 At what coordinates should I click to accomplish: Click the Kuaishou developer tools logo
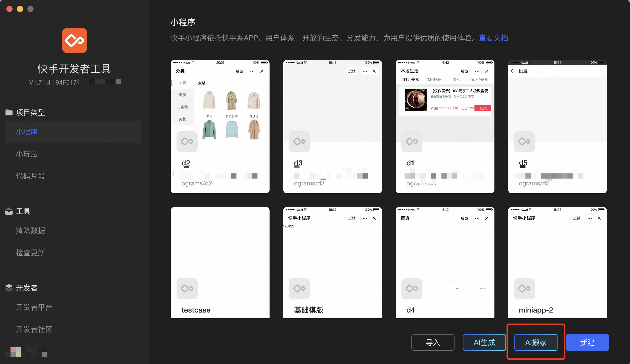[74, 40]
